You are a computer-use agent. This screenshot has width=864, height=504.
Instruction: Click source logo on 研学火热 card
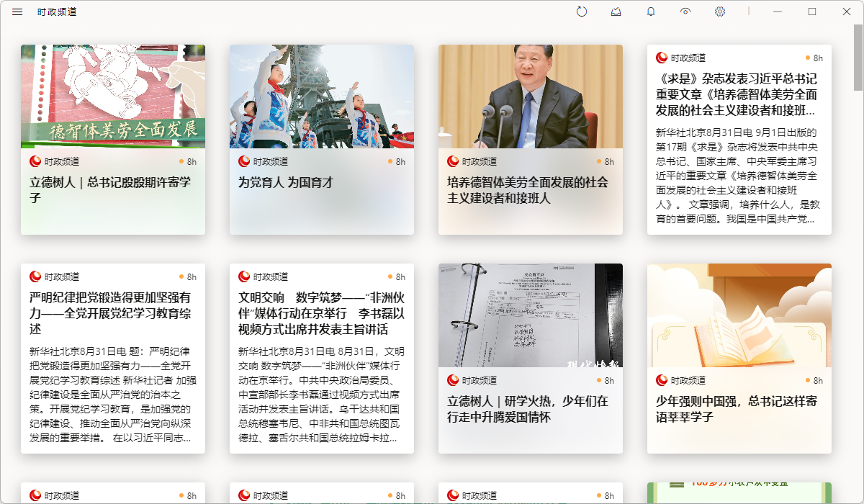point(453,380)
